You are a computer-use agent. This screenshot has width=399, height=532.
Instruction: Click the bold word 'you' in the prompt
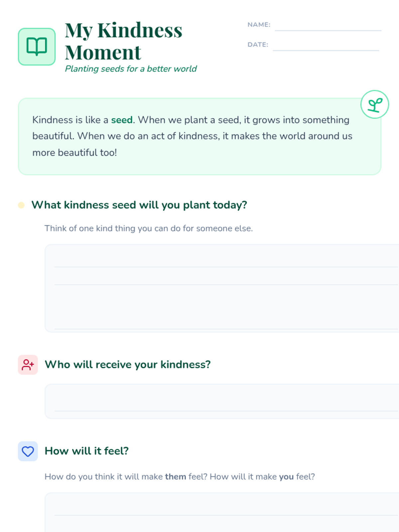coord(286,476)
